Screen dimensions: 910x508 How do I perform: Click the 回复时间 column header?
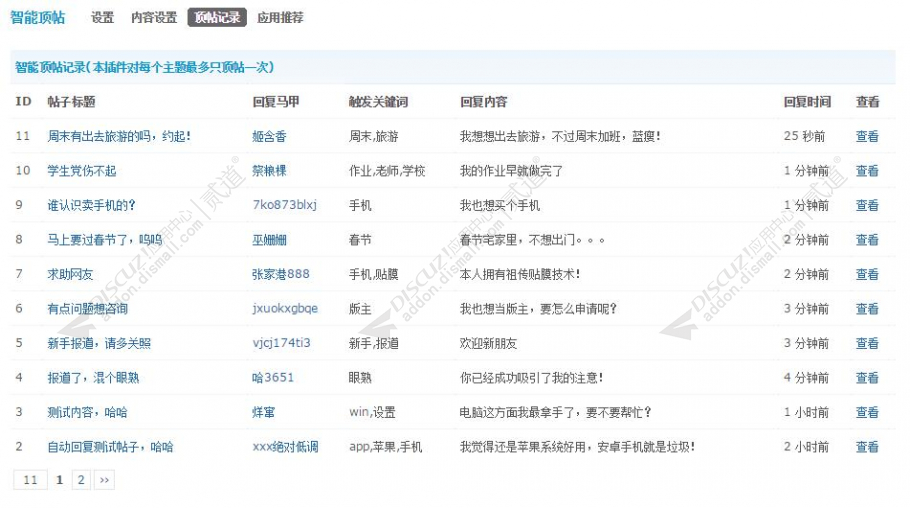click(807, 102)
